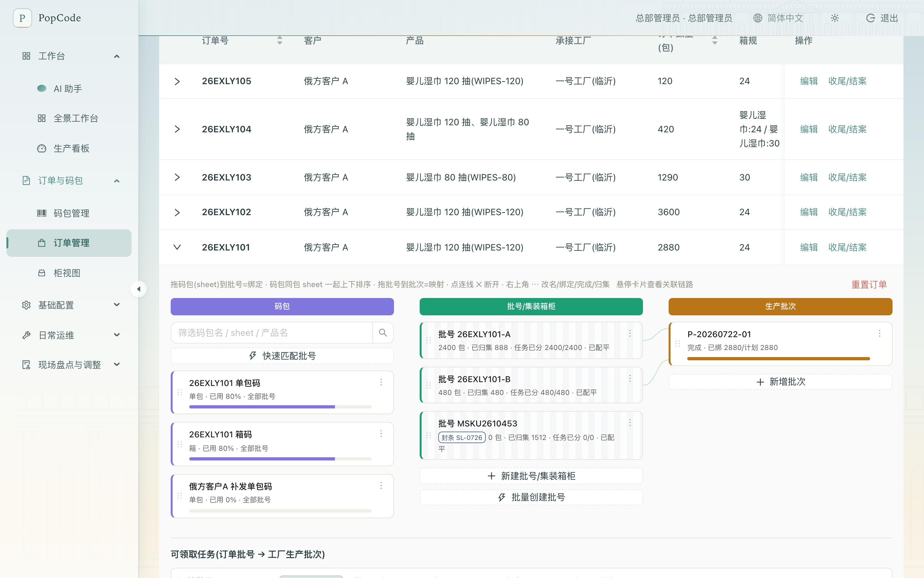Open more menu on 批号 MSKU2610453

pyautogui.click(x=630, y=423)
